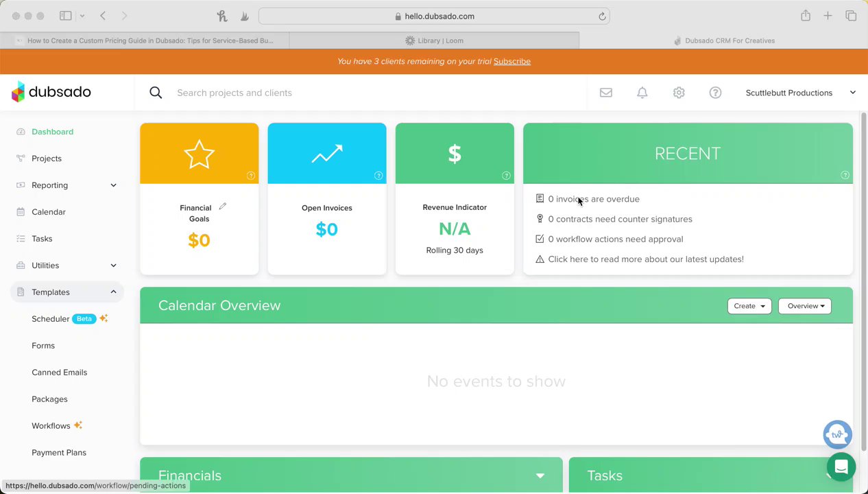Click the help icon on the blue Open Invoices card
Image resolution: width=868 pixels, height=494 pixels.
pos(378,176)
